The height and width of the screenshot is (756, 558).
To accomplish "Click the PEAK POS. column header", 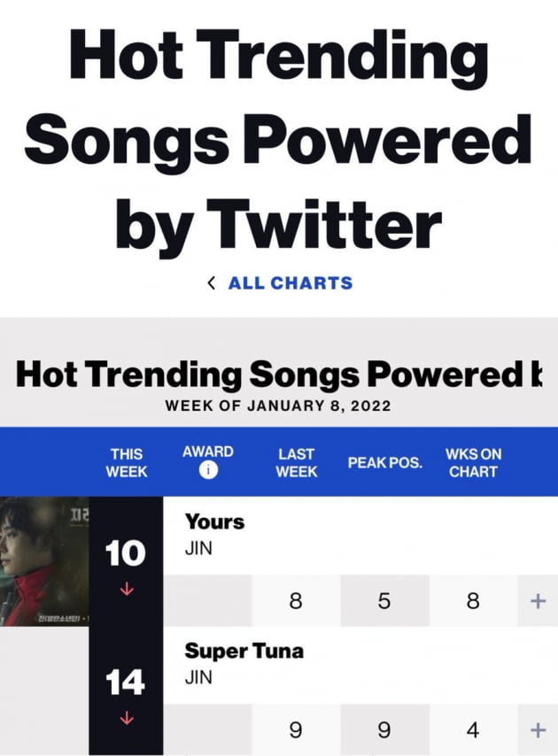I will pos(385,463).
